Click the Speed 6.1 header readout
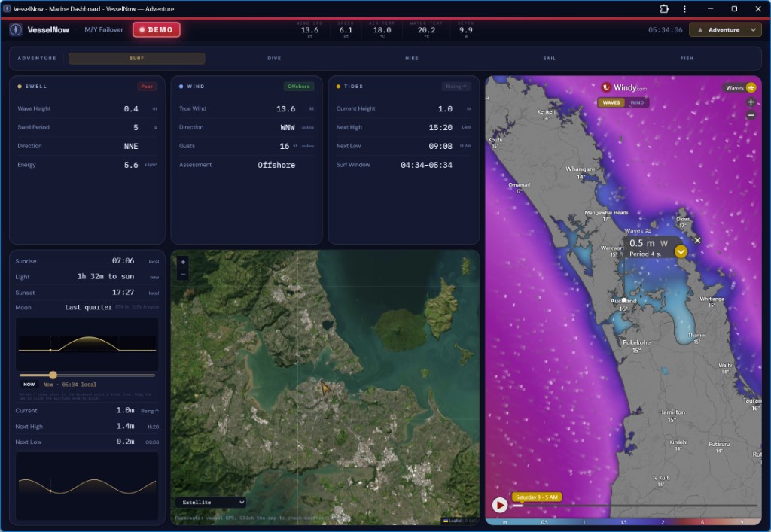The width and height of the screenshot is (771, 532). [346, 29]
